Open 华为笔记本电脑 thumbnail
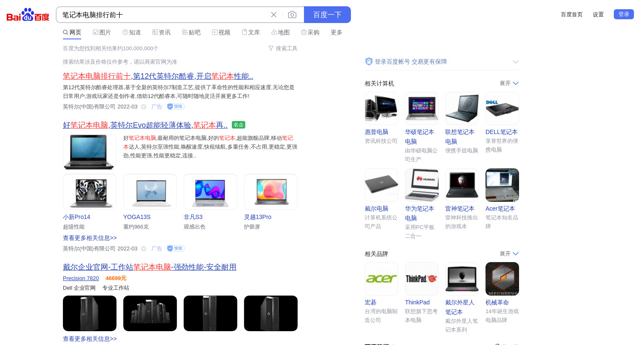 coord(422,185)
